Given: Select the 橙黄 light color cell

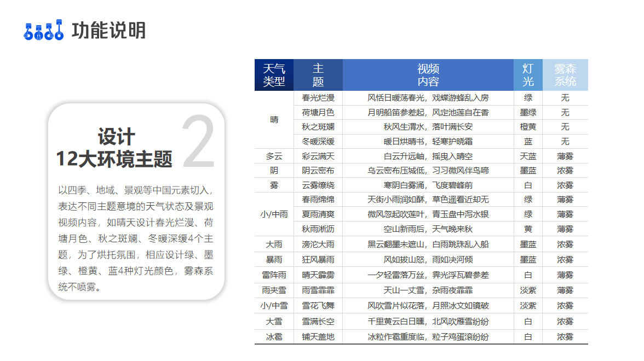Looking at the screenshot, I should (528, 127).
